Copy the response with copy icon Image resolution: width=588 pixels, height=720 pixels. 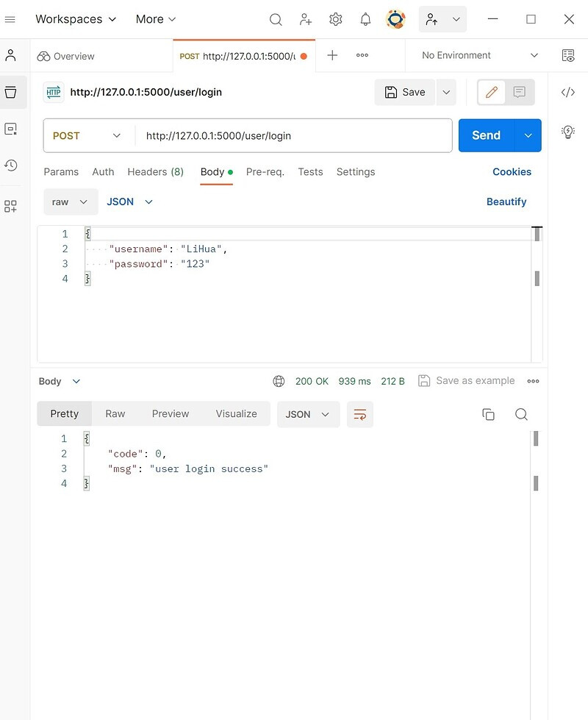(488, 414)
